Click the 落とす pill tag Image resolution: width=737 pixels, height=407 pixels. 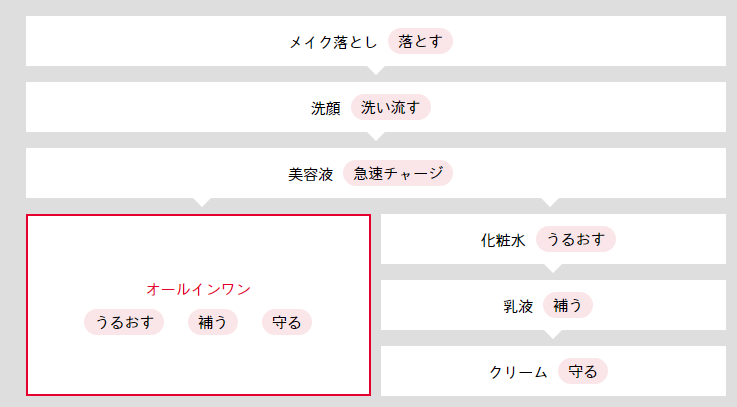point(420,41)
